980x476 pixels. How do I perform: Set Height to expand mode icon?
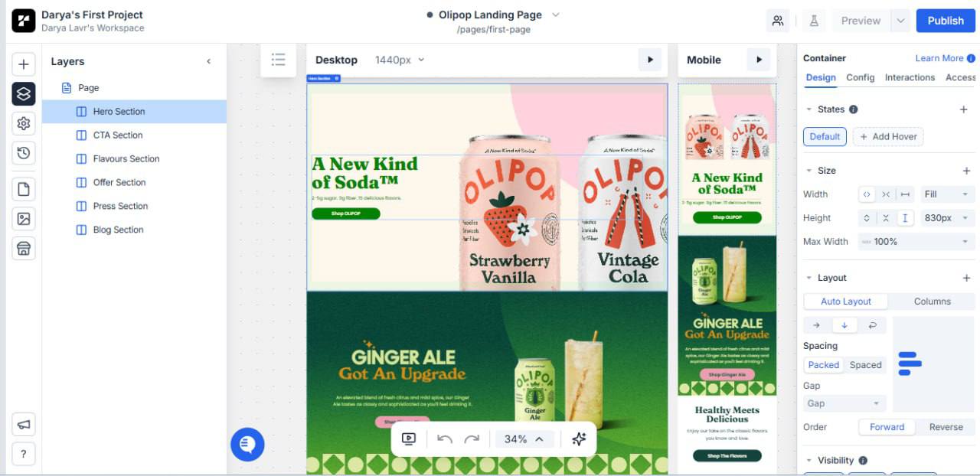click(867, 218)
